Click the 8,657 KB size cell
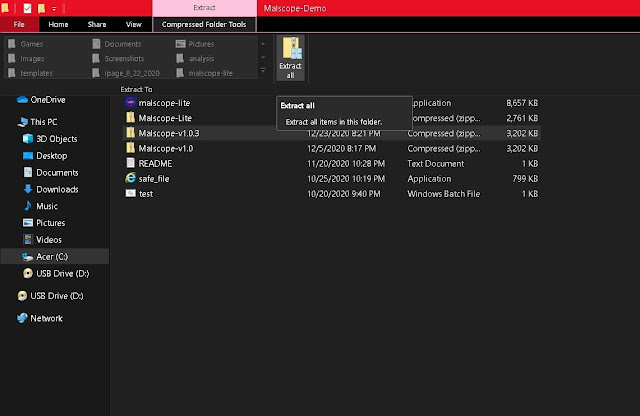The image size is (640, 416). pyautogui.click(x=522, y=103)
